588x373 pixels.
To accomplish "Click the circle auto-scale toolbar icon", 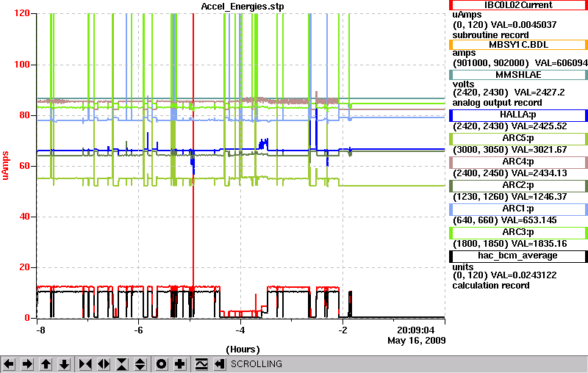I will point(162,364).
